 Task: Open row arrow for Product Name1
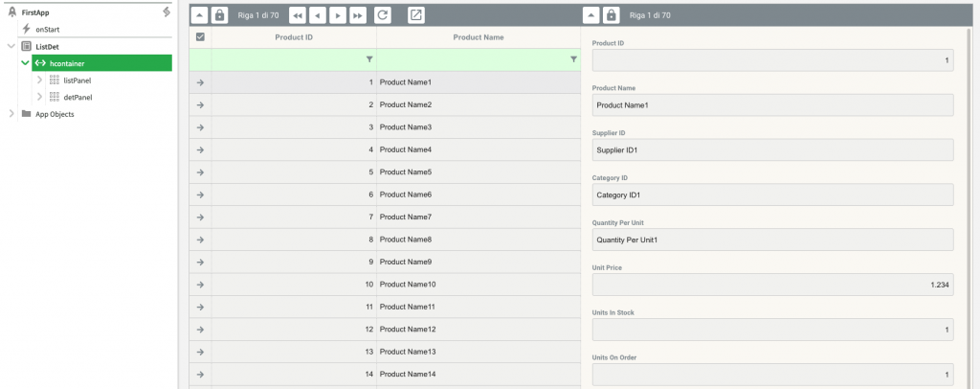200,82
